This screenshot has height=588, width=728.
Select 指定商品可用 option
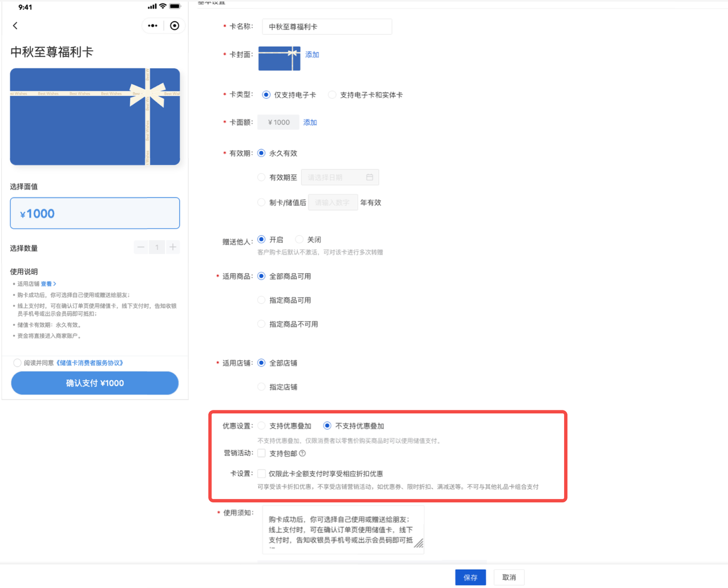pyautogui.click(x=262, y=300)
